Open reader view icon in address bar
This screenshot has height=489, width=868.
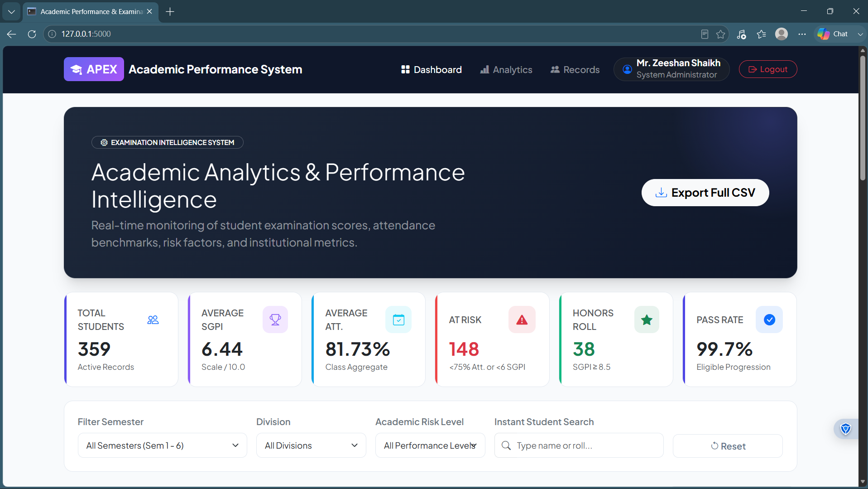coord(705,34)
